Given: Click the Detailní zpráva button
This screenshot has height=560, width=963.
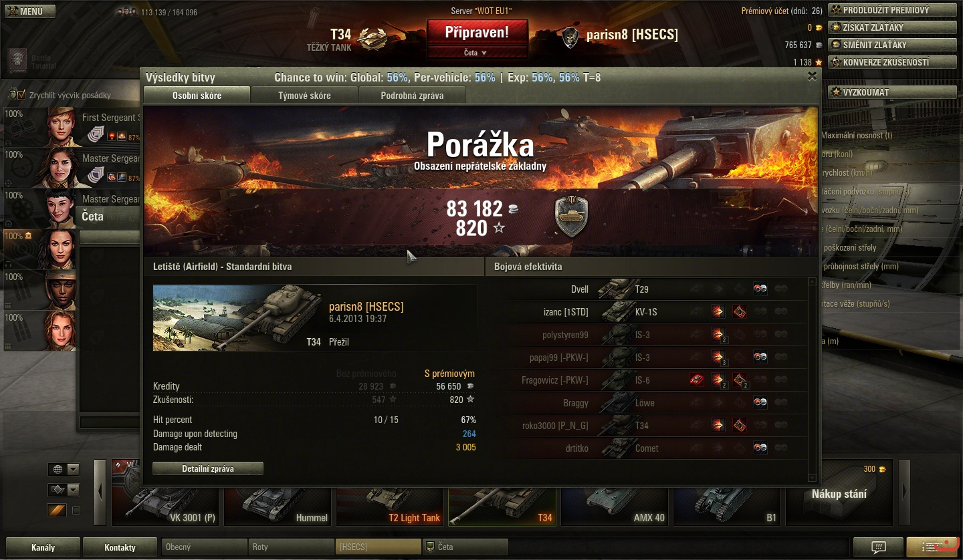Looking at the screenshot, I should click(208, 468).
